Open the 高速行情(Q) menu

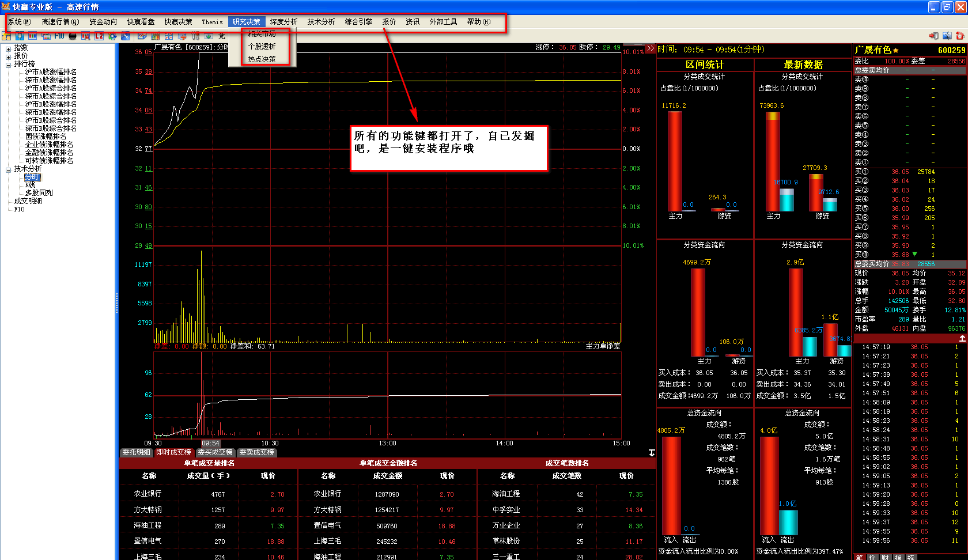point(60,22)
